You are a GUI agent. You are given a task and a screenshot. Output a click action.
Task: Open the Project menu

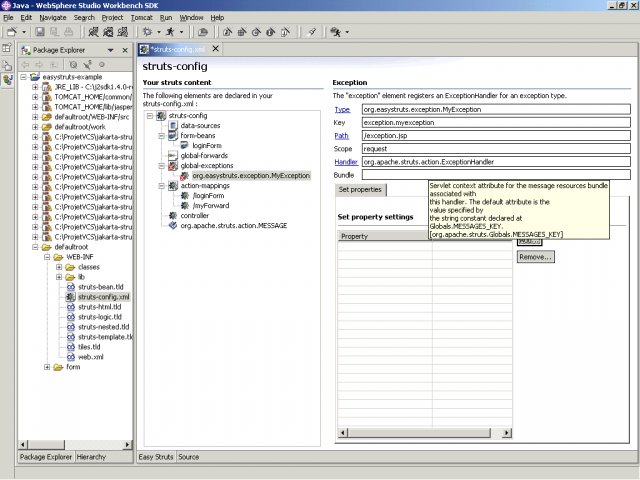(x=112, y=18)
